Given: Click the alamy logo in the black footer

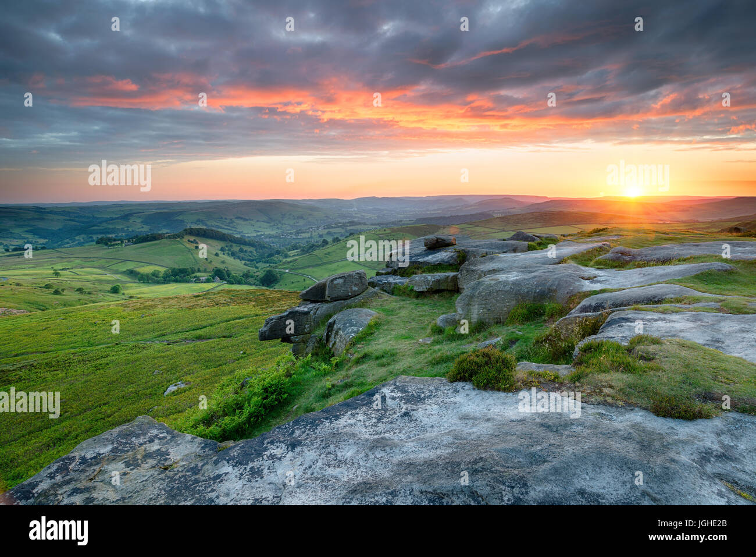Looking at the screenshot, I should tap(59, 531).
